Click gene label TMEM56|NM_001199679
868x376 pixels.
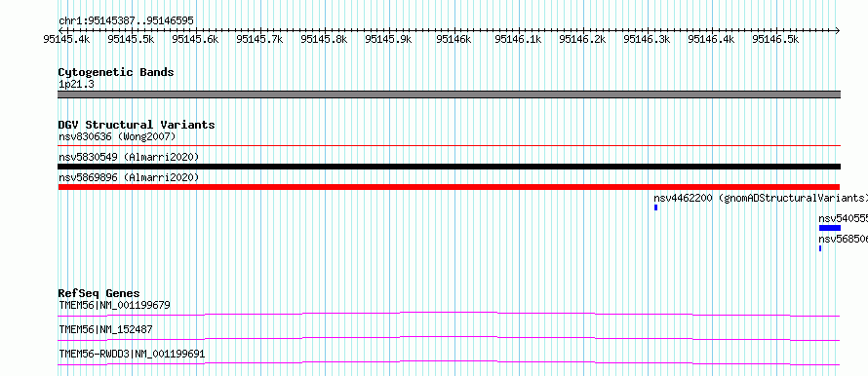coord(114,305)
